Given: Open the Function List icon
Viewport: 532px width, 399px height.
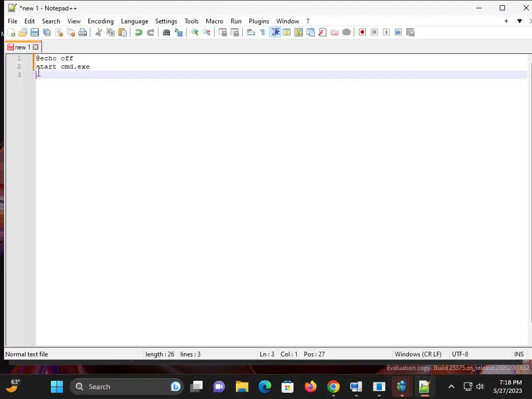Looking at the screenshot, I should [323, 33].
